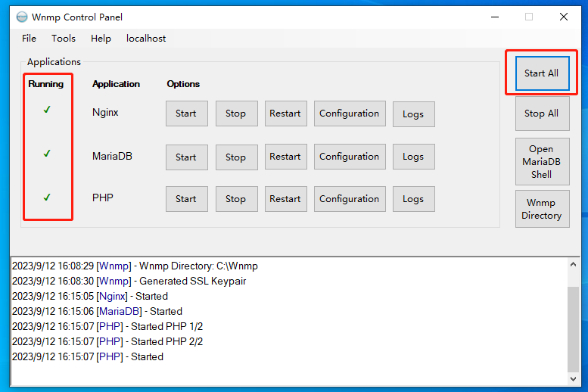Stop the PHP service
The image size is (588, 392).
(236, 199)
